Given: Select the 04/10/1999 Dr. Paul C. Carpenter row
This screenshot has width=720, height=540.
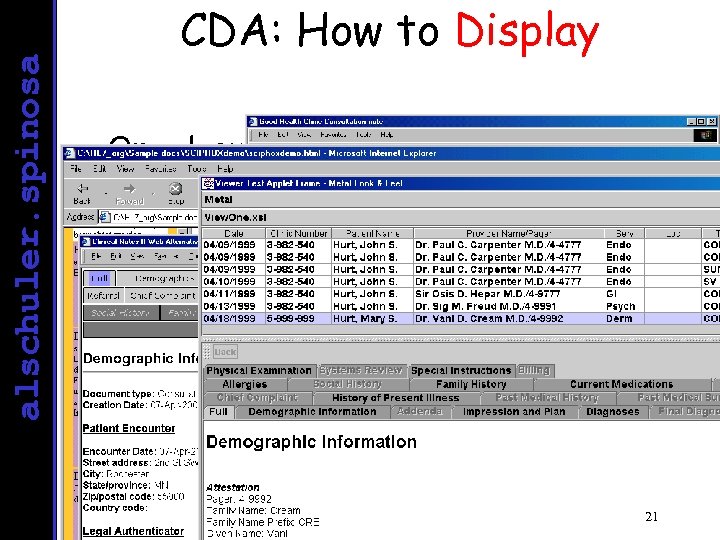Looking at the screenshot, I should (461, 281).
